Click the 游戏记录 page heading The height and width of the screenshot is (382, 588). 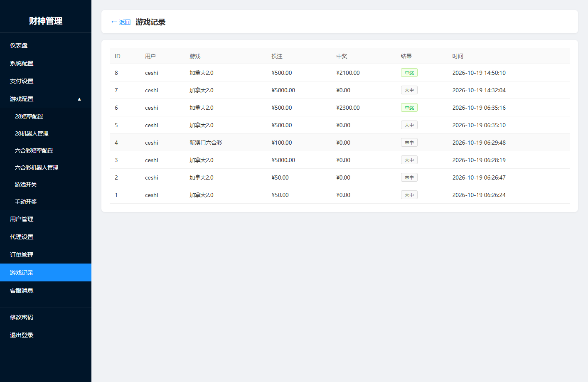pos(150,22)
